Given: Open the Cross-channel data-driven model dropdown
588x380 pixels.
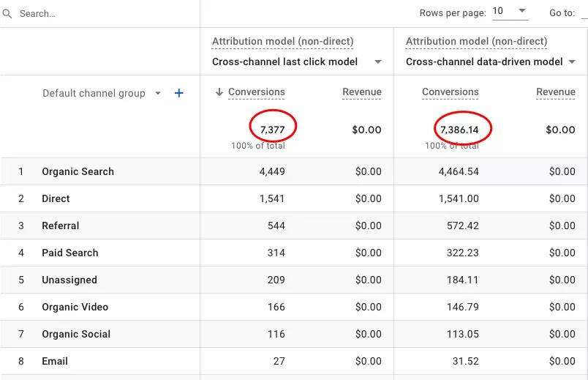Looking at the screenshot, I should pyautogui.click(x=490, y=62).
